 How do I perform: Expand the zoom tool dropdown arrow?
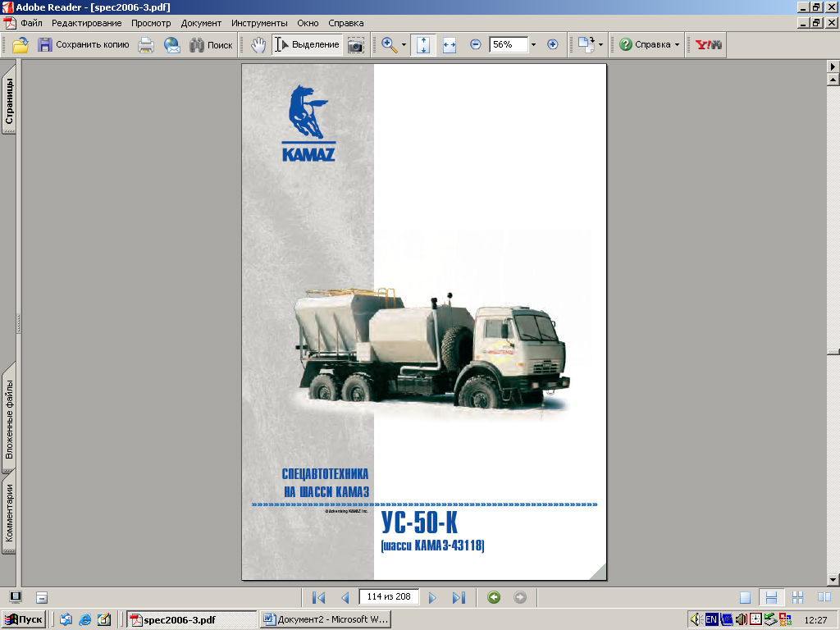(404, 45)
